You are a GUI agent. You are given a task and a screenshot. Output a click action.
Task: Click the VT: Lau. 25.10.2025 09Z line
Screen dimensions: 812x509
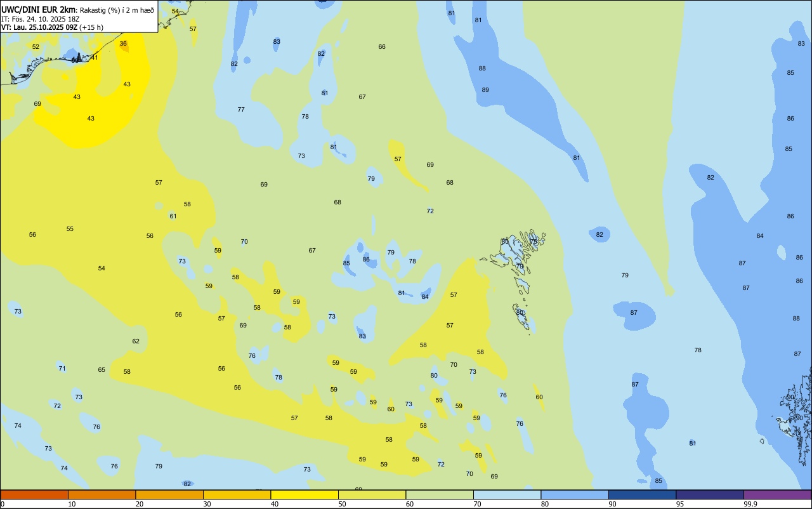coord(39,27)
